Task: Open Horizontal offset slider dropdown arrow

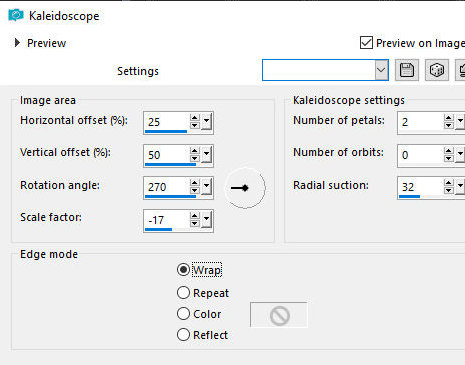Action: pyautogui.click(x=206, y=122)
